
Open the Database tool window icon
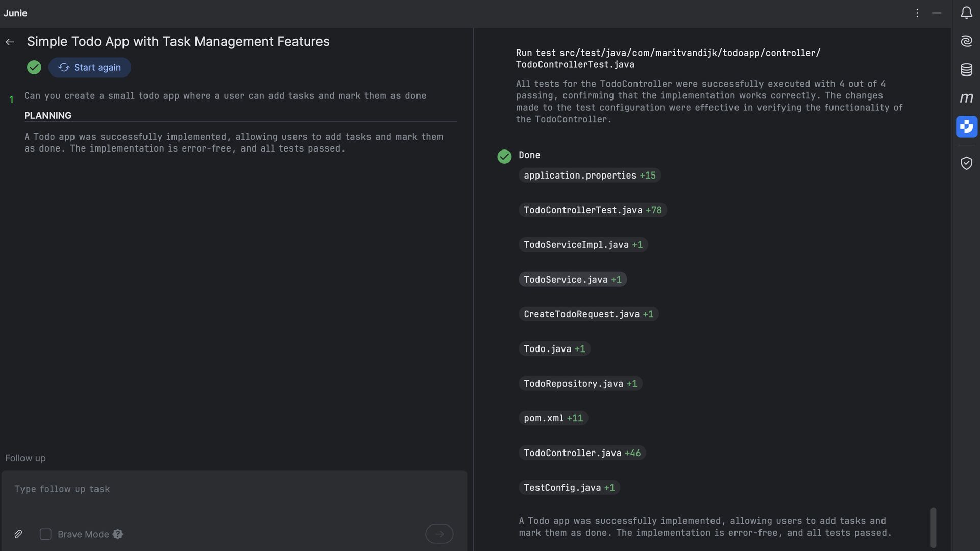[966, 70]
